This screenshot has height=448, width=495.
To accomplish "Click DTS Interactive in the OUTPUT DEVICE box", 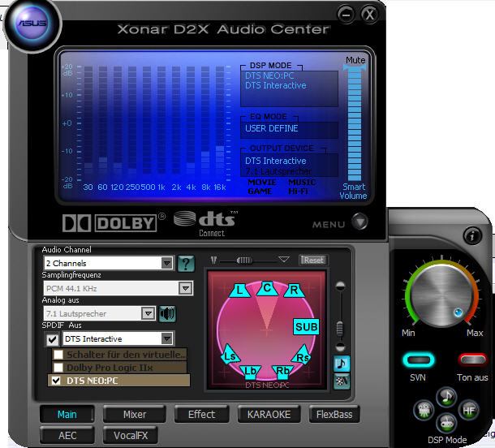I will pos(276,161).
